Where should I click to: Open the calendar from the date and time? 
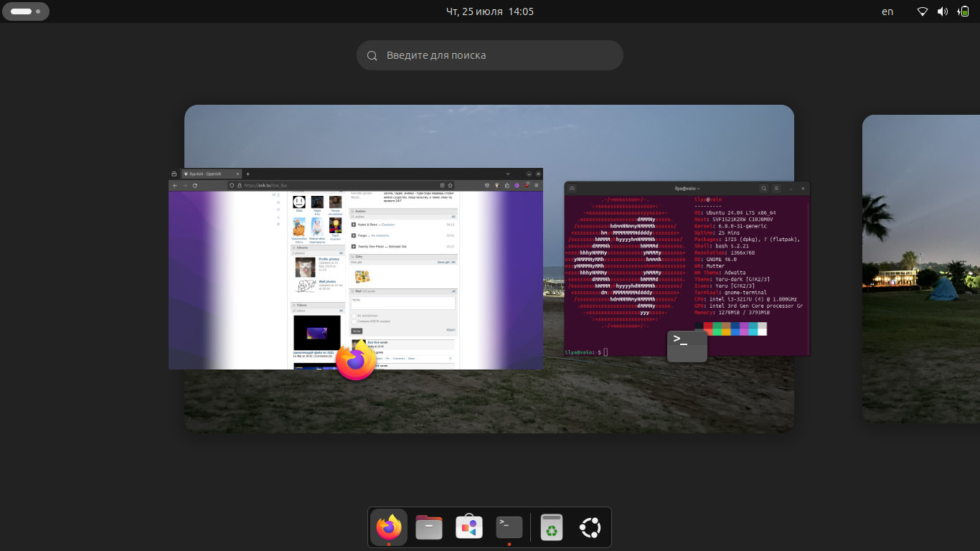point(490,11)
